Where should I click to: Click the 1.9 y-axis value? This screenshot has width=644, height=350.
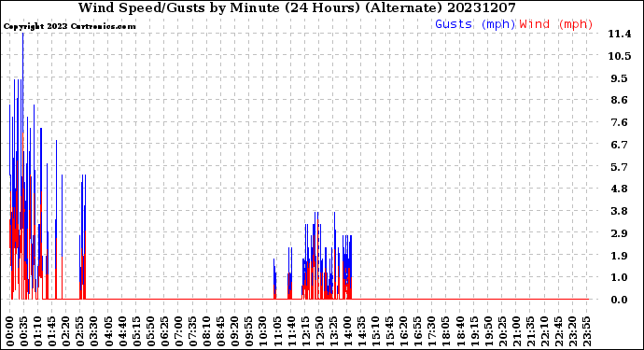tap(620, 256)
